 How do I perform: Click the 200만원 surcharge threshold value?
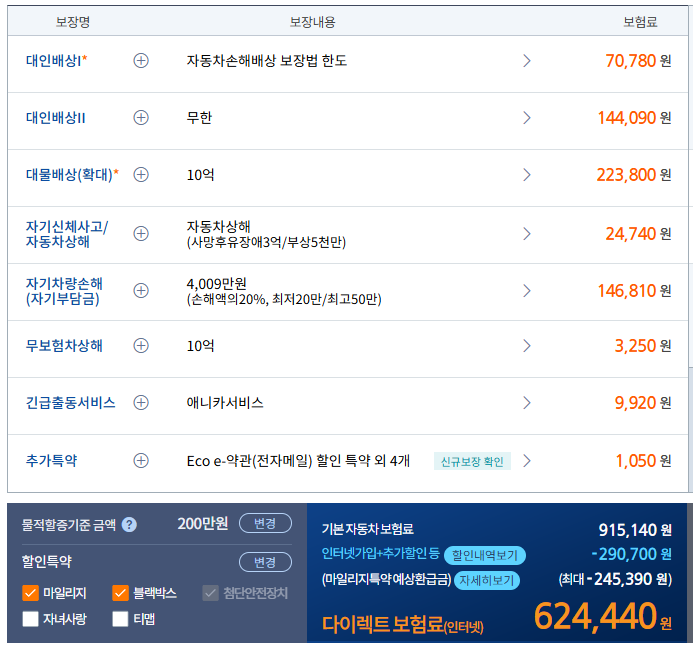pos(203,524)
